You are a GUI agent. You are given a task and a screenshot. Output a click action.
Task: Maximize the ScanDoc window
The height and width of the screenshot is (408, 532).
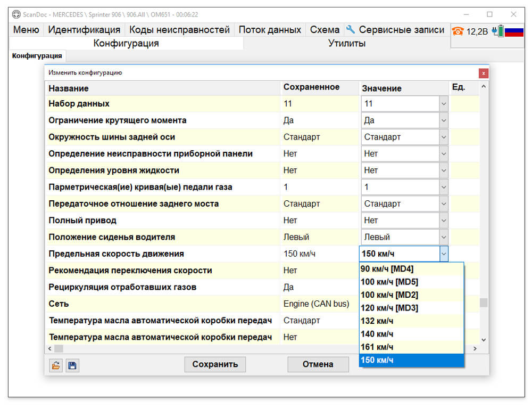[489, 14]
